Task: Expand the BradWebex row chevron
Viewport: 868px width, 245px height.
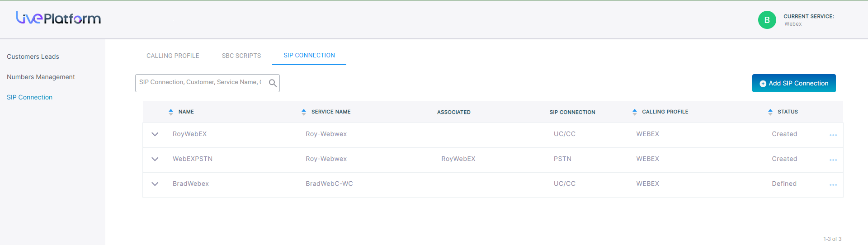Action: pos(155,184)
